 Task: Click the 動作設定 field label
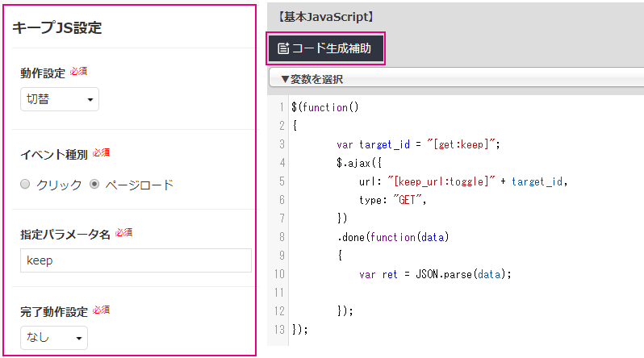coord(43,73)
